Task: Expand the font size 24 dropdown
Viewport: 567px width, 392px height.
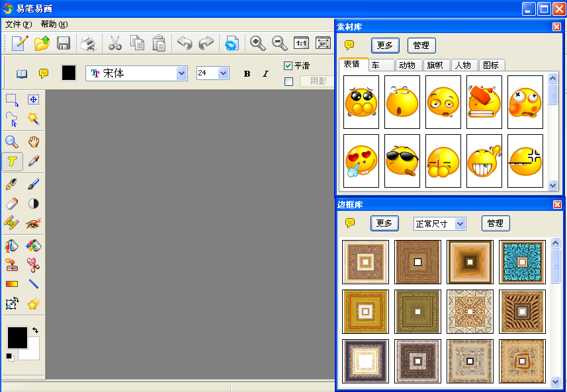Action: click(223, 73)
